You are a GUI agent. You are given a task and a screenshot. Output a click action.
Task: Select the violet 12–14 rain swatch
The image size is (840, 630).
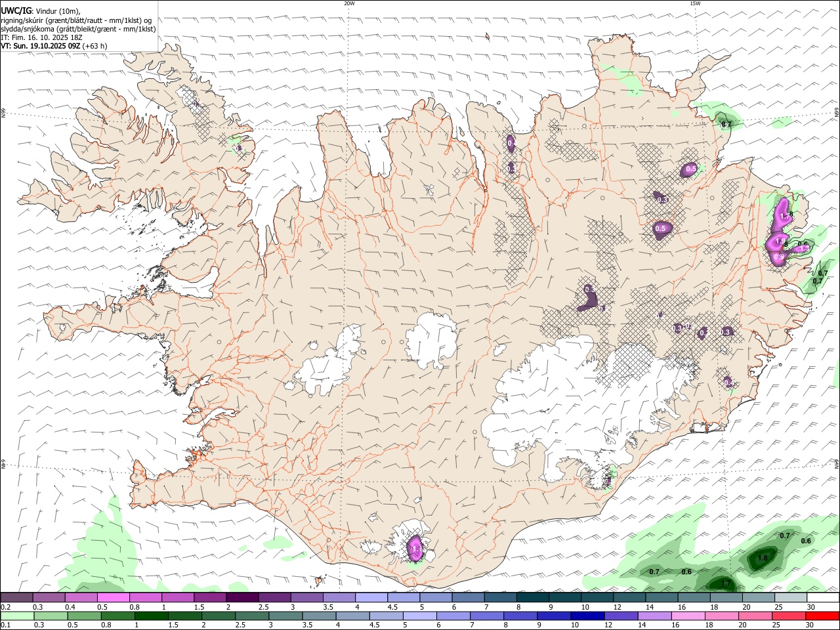pos(621,616)
